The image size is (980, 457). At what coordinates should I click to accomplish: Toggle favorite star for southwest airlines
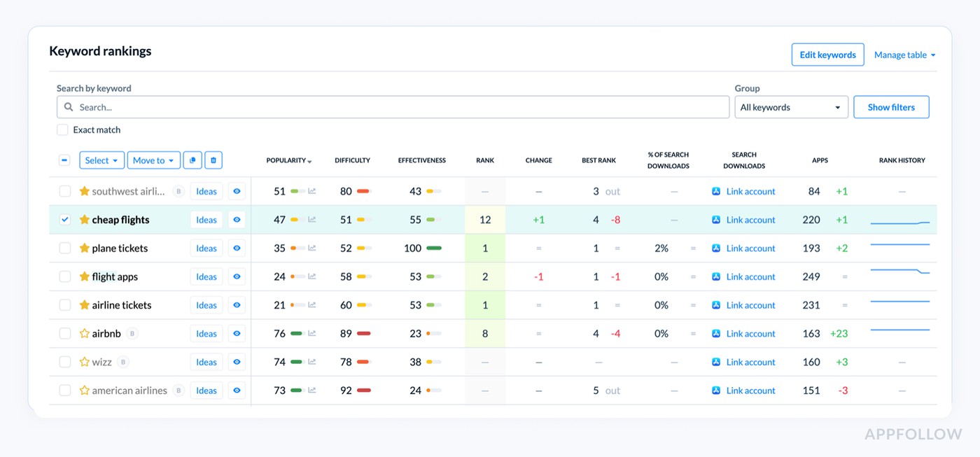[x=85, y=191]
